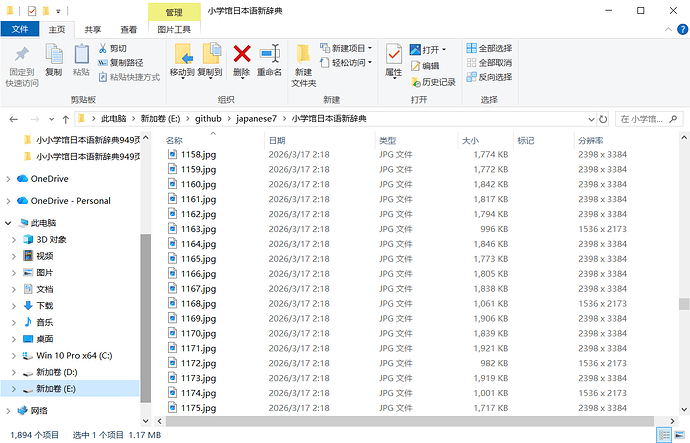Viewport: 690px width, 443px height.
Task: Switch to large thumbnails view toggle
Action: [679, 436]
